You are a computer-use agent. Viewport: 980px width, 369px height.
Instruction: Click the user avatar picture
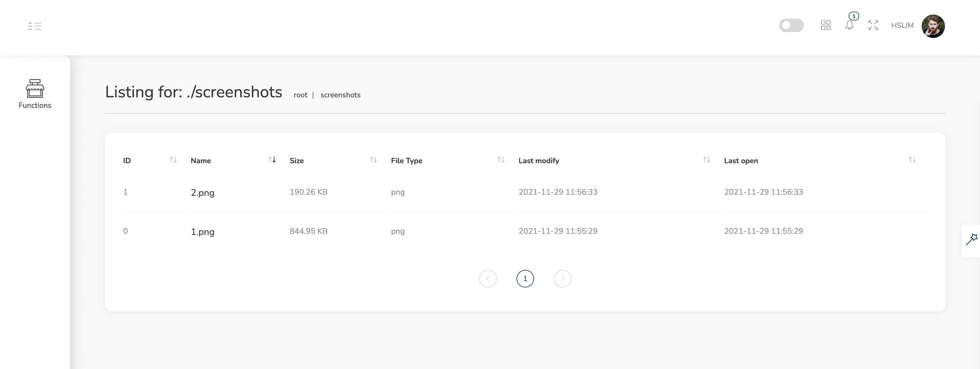coord(933,26)
